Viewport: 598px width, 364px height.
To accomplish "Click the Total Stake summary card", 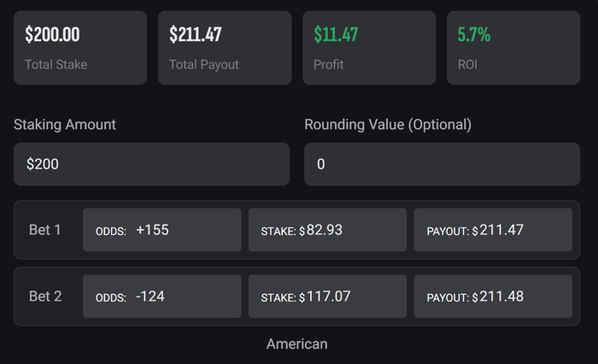I will (x=80, y=48).
